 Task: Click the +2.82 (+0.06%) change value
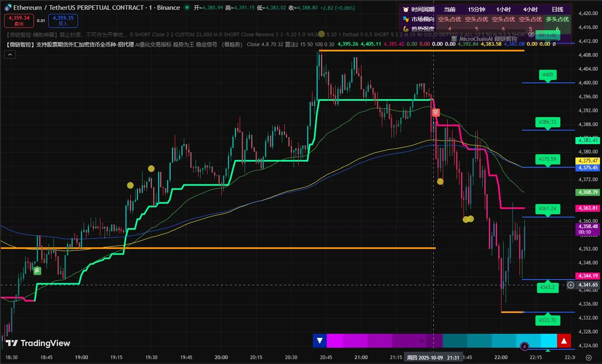(x=337, y=8)
